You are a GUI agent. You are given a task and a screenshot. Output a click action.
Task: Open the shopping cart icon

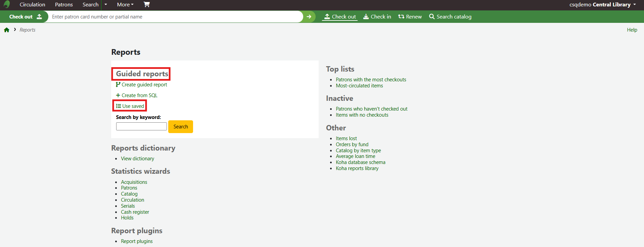click(147, 4)
